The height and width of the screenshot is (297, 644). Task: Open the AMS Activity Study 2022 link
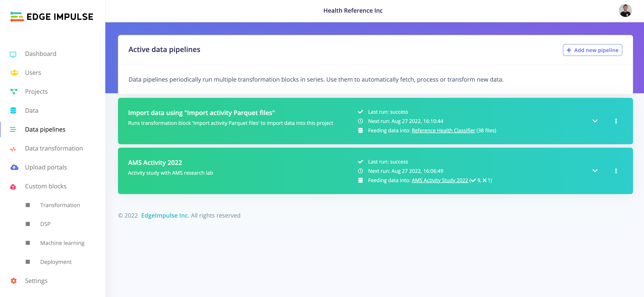click(x=440, y=180)
